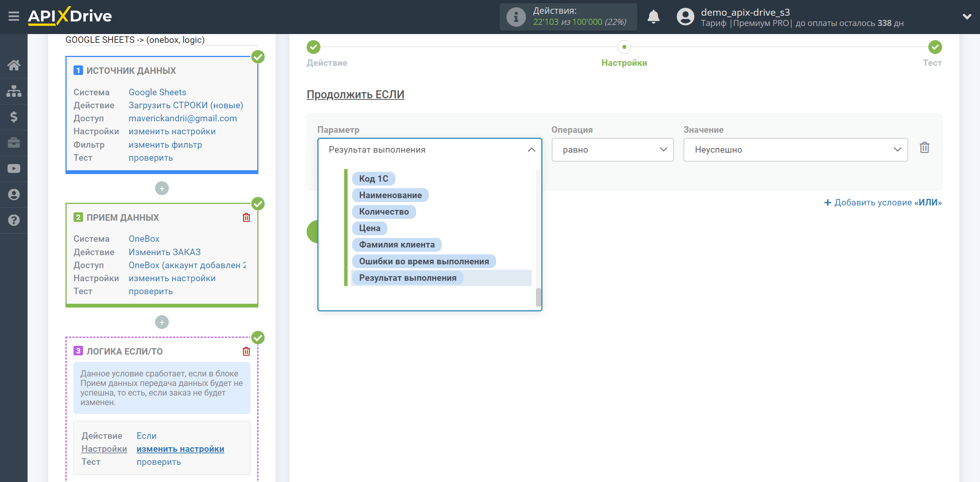The height and width of the screenshot is (482, 980).
Task: Click the user avatar icon
Action: pos(685,17)
